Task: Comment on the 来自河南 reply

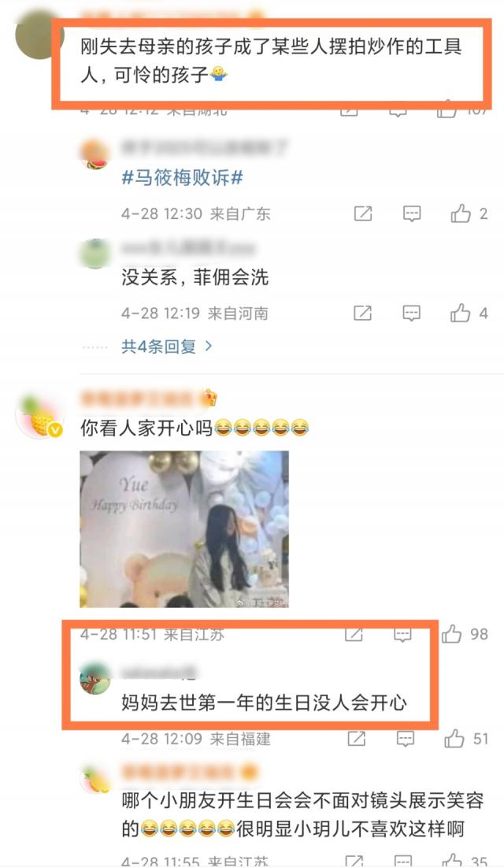Action: [x=412, y=313]
